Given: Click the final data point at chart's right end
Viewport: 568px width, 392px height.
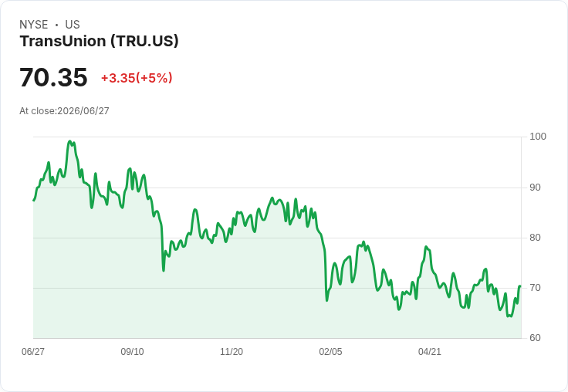Looking at the screenshot, I should tap(520, 286).
